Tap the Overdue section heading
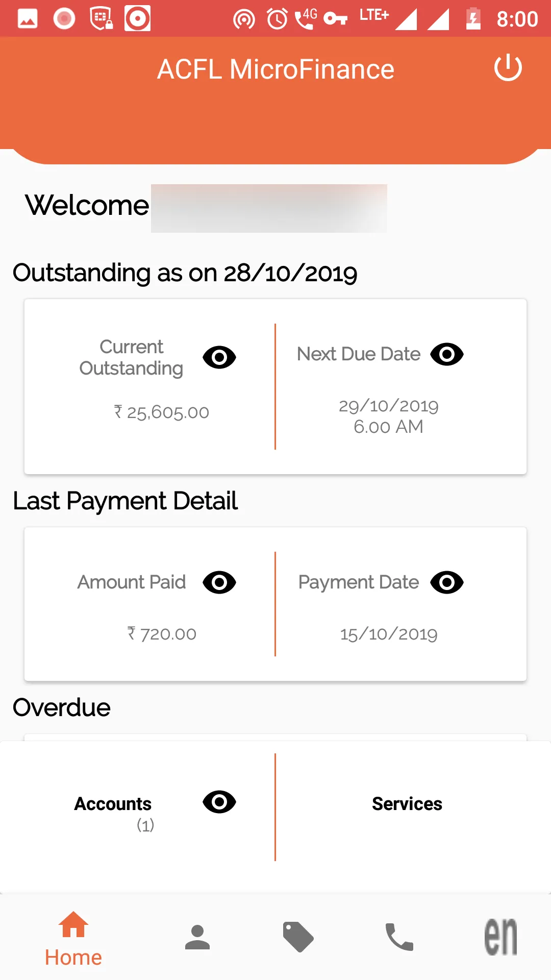This screenshot has width=551, height=980. pyautogui.click(x=62, y=707)
